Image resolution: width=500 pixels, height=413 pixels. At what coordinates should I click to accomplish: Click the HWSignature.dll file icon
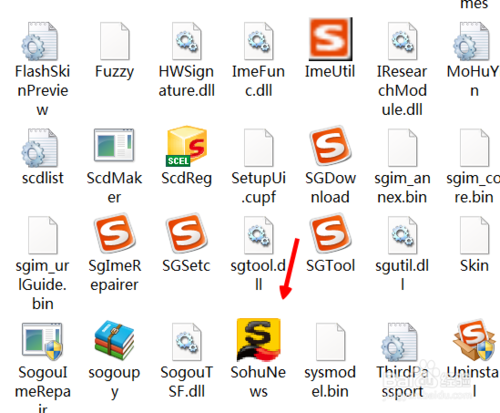pyautogui.click(x=187, y=41)
